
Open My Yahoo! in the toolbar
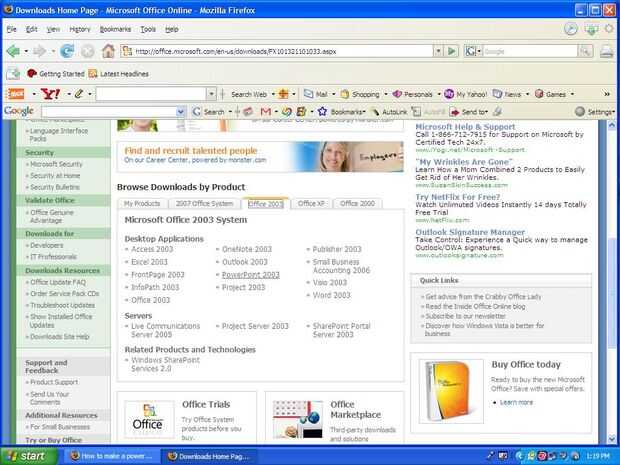465,94
